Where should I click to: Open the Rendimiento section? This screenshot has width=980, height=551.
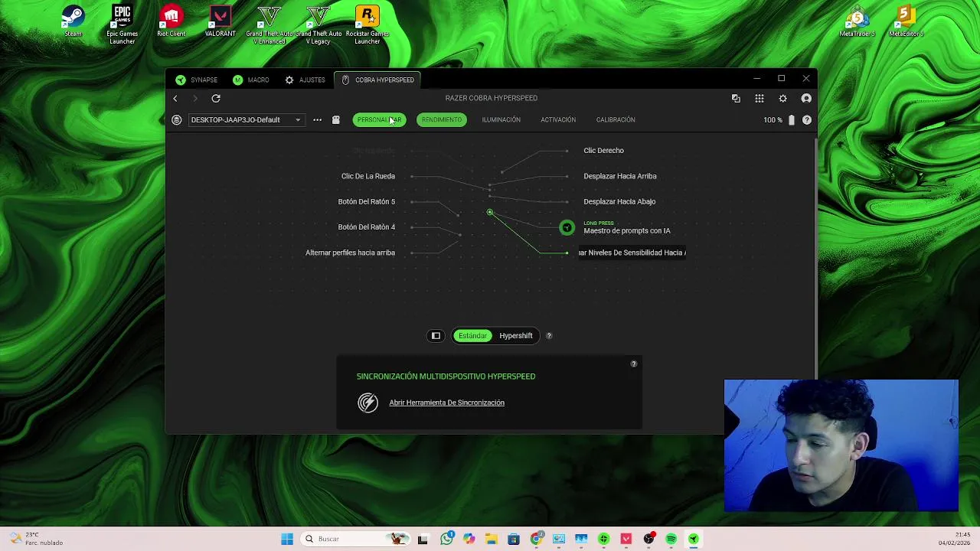pyautogui.click(x=442, y=119)
